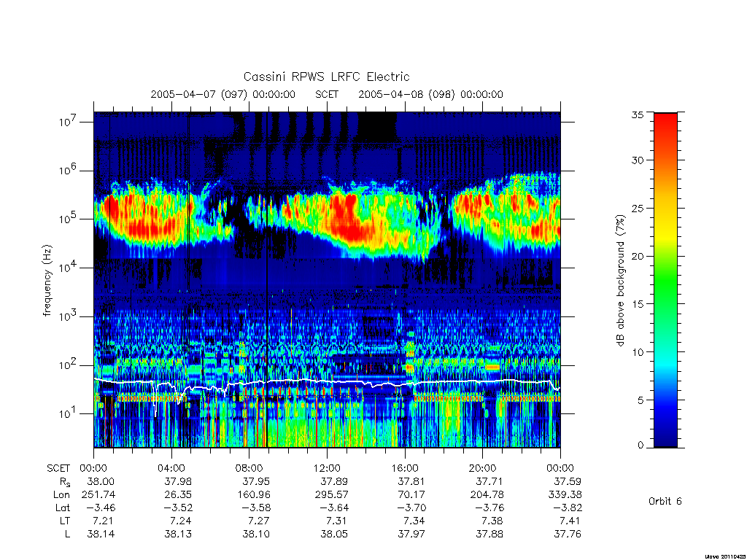The height and width of the screenshot is (560, 747).
Task: Click the 10^5 frequency tick label
Action: [x=68, y=219]
